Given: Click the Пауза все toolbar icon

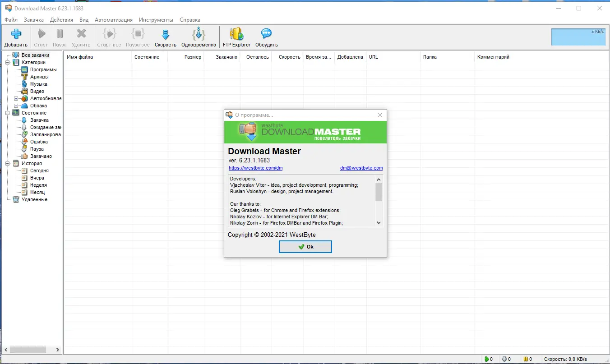Looking at the screenshot, I should (138, 34).
